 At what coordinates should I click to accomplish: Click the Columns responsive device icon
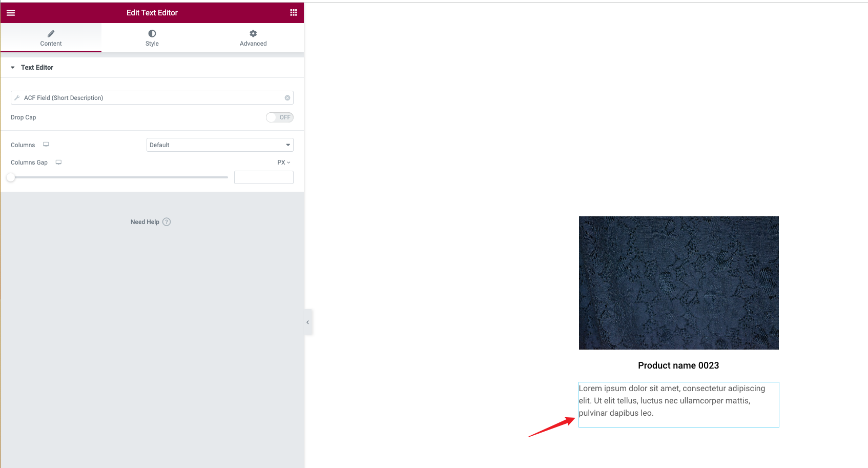point(46,145)
